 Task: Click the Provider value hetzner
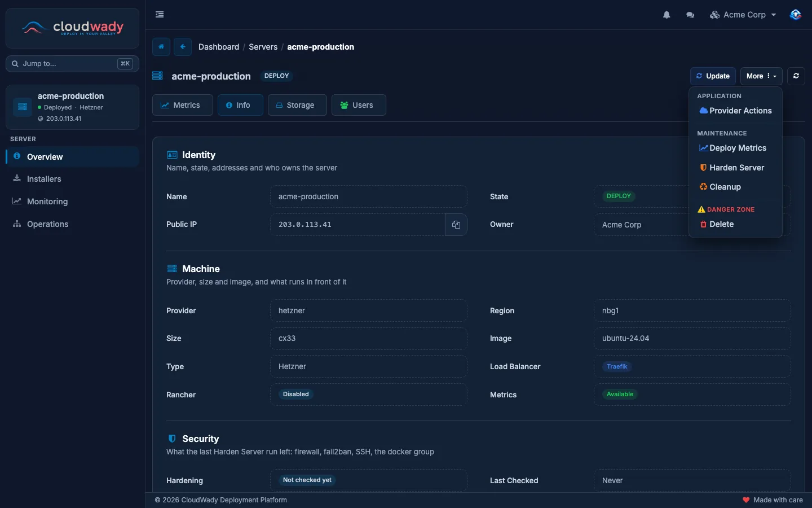pyautogui.click(x=369, y=310)
